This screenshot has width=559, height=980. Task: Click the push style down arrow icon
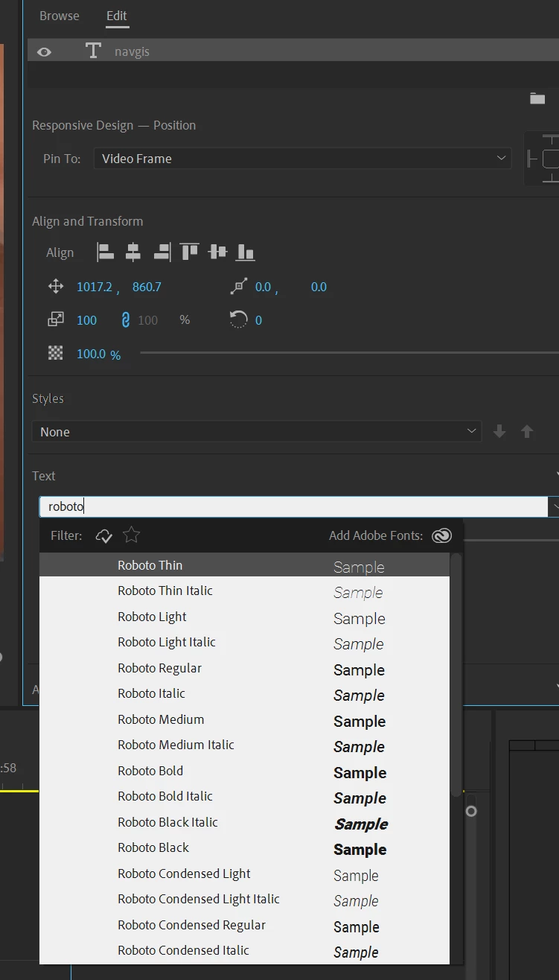pos(499,431)
